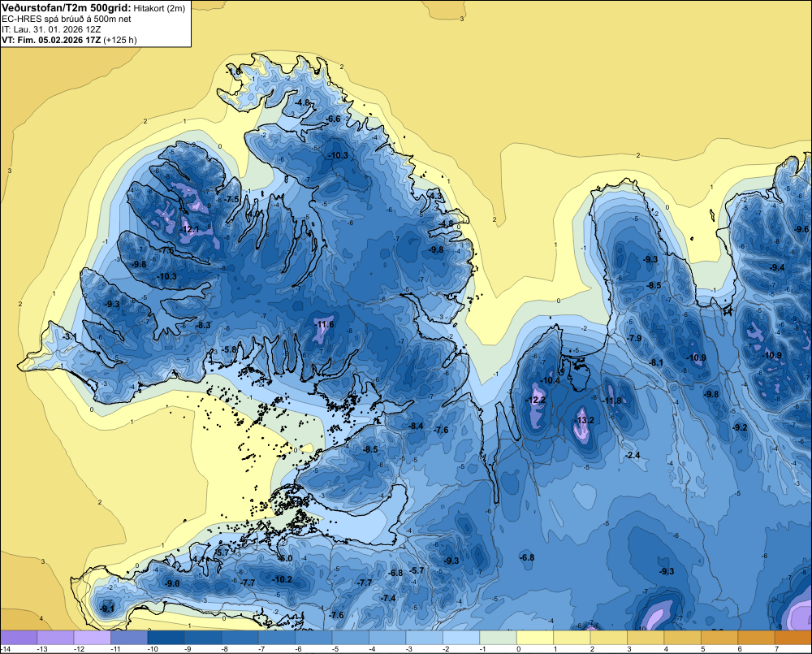Click the '(+125 h)' forecast offset text
This screenshot has height=654, width=812.
click(120, 40)
